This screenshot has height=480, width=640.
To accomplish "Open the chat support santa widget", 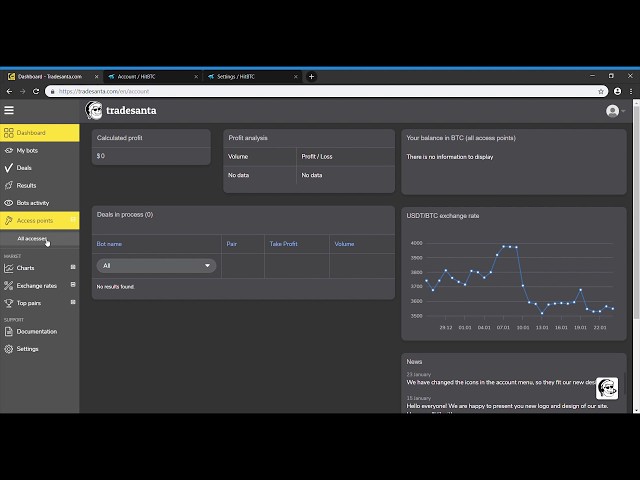I will [607, 388].
